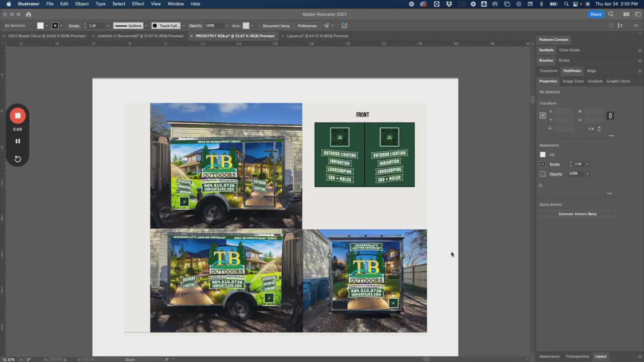Switch to the Layout.ai document tab

pyautogui.click(x=317, y=36)
